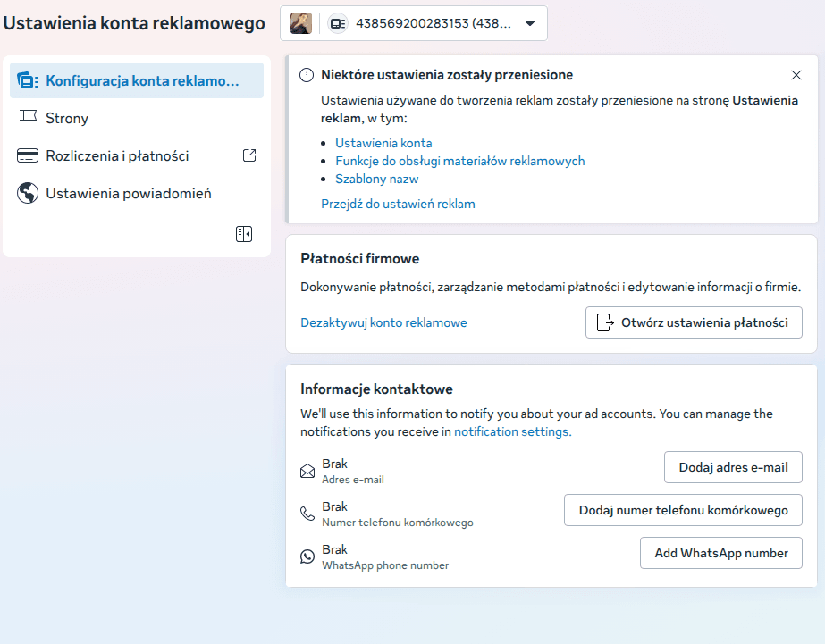
Task: Click the flag icon next to Strony
Action: pyautogui.click(x=28, y=118)
